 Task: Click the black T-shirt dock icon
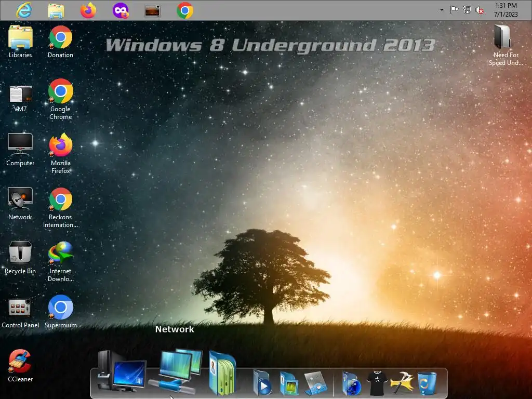point(377,383)
